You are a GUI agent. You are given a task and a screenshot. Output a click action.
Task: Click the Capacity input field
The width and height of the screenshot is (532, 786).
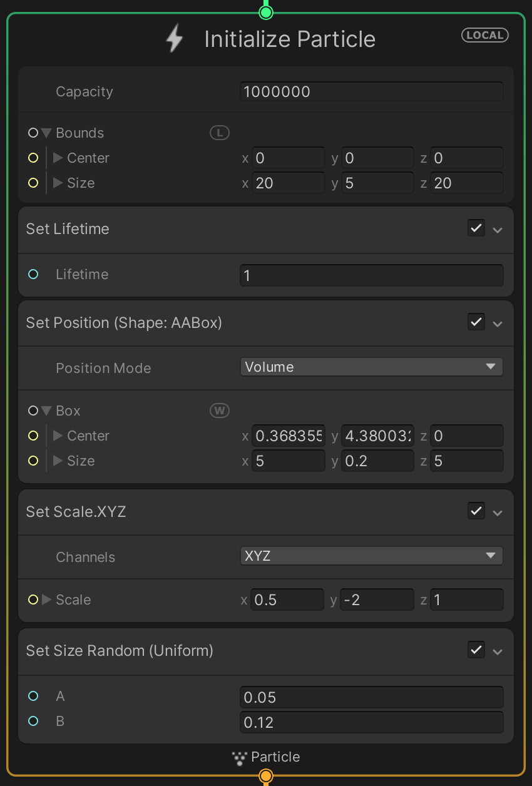(x=371, y=91)
